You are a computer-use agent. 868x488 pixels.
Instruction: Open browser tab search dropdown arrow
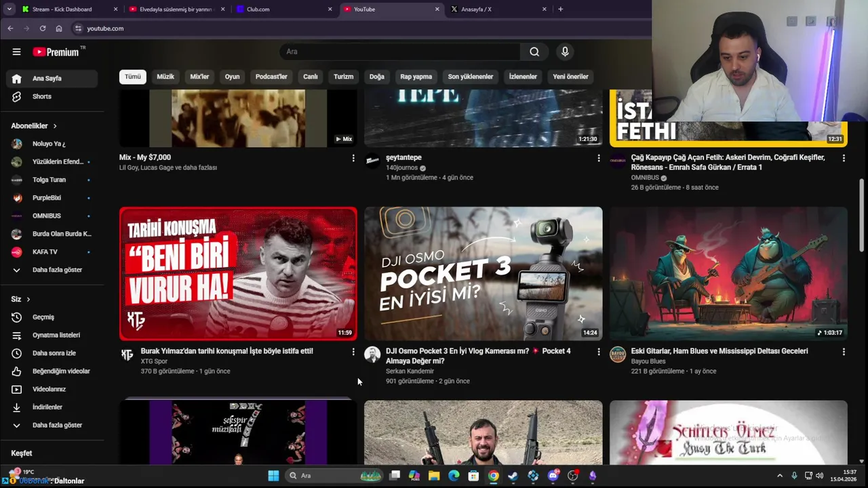tap(9, 9)
